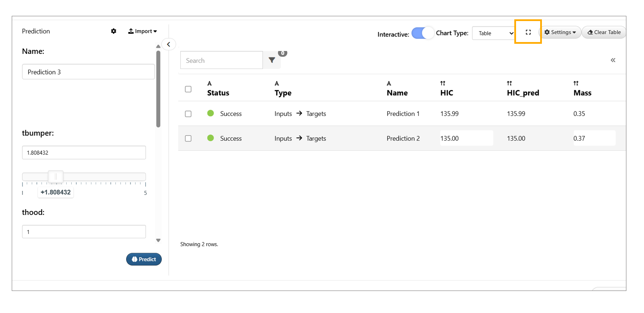The width and height of the screenshot is (644, 313).
Task: Click the filter funnel icon
Action: coord(272,60)
